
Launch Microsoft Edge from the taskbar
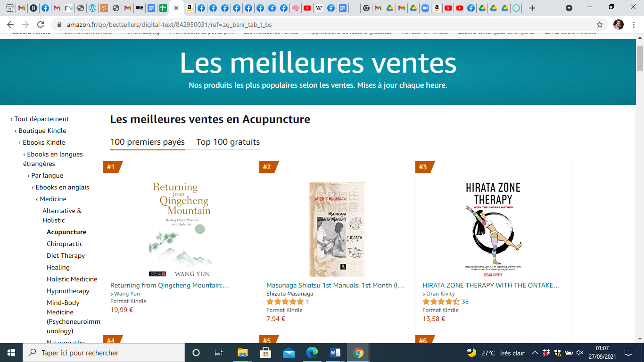pyautogui.click(x=312, y=353)
